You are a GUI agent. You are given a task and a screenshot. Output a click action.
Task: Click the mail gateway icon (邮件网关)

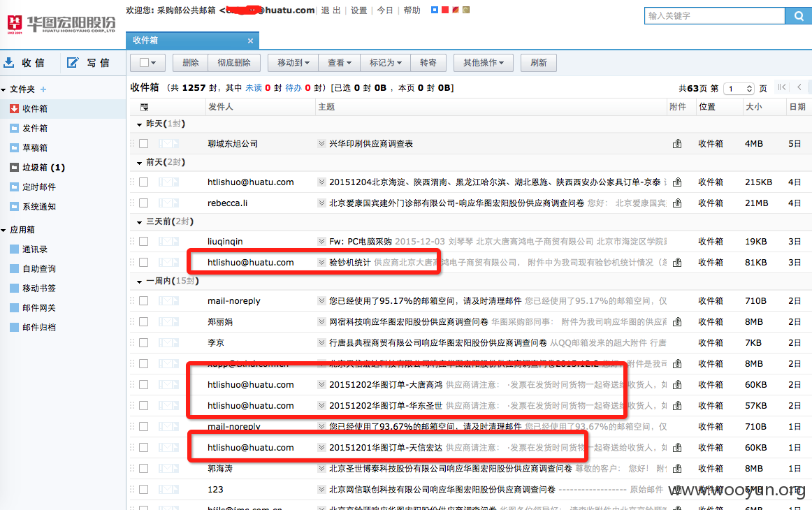15,307
